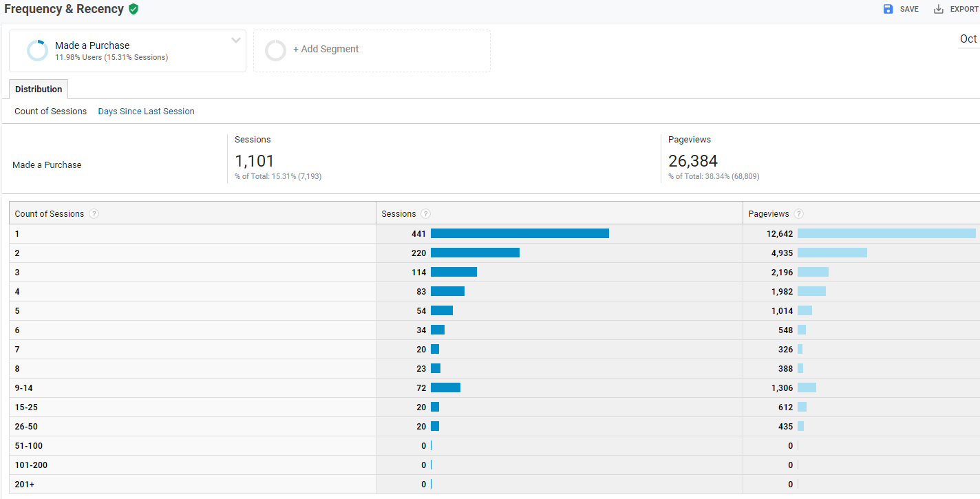Click the Sessions total 1,101
The height and width of the screenshot is (499, 980).
pyautogui.click(x=255, y=161)
